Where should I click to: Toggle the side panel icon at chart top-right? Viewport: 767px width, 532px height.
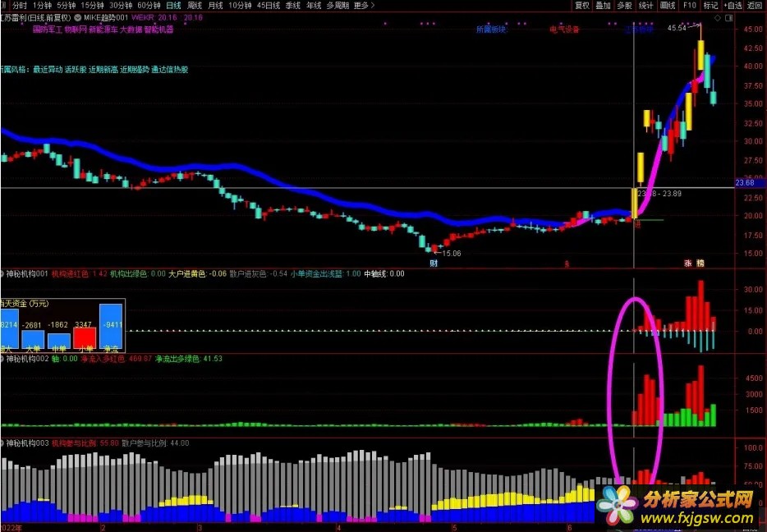[729, 18]
